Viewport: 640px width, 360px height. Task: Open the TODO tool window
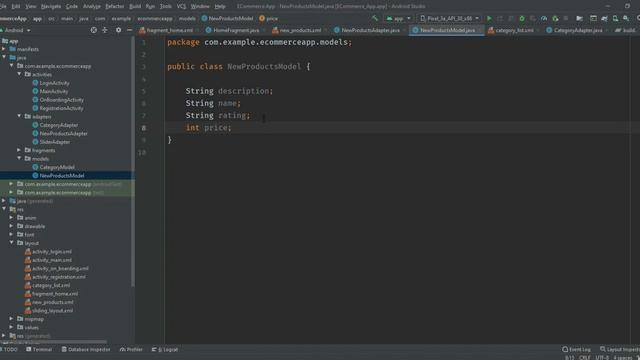point(9,349)
